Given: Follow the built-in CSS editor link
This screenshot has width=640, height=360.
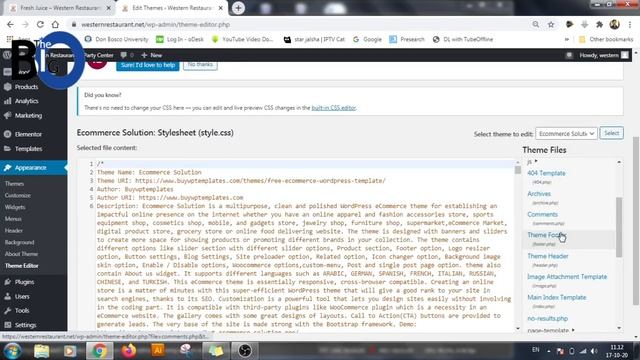Looking at the screenshot, I should pos(333,108).
